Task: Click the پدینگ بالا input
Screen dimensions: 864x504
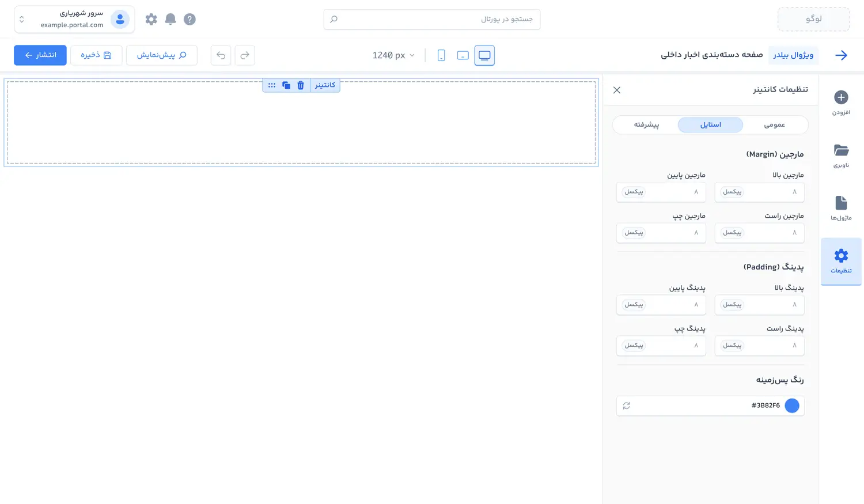Action: tap(759, 305)
